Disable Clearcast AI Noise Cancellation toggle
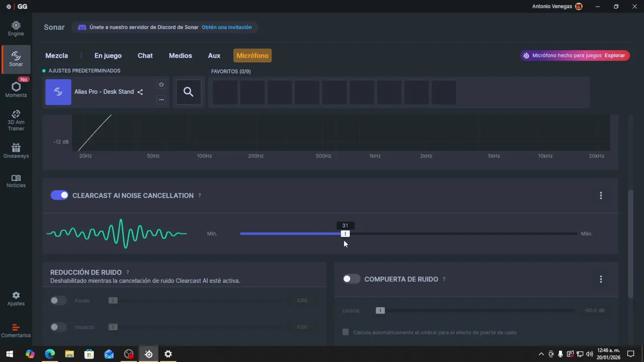 (59, 195)
